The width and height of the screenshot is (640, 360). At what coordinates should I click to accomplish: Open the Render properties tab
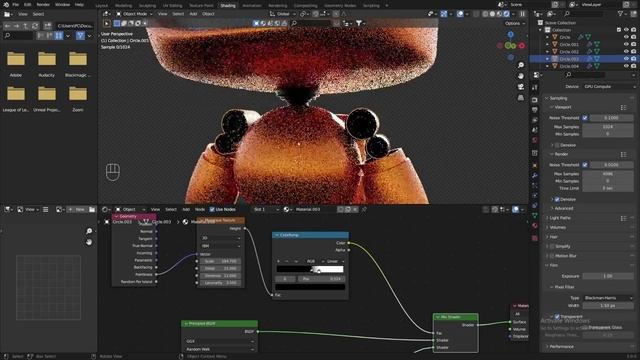535,100
